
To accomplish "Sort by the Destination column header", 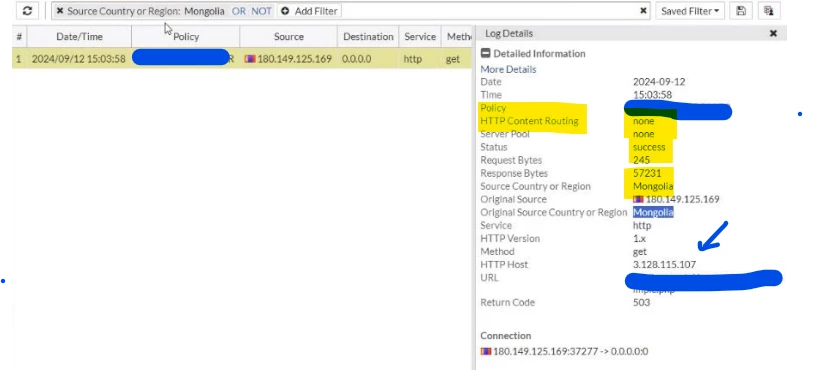I will click(x=368, y=37).
